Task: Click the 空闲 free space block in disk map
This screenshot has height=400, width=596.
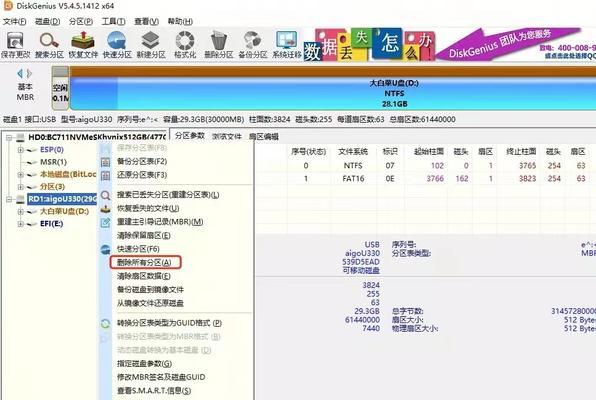Action: (60, 88)
